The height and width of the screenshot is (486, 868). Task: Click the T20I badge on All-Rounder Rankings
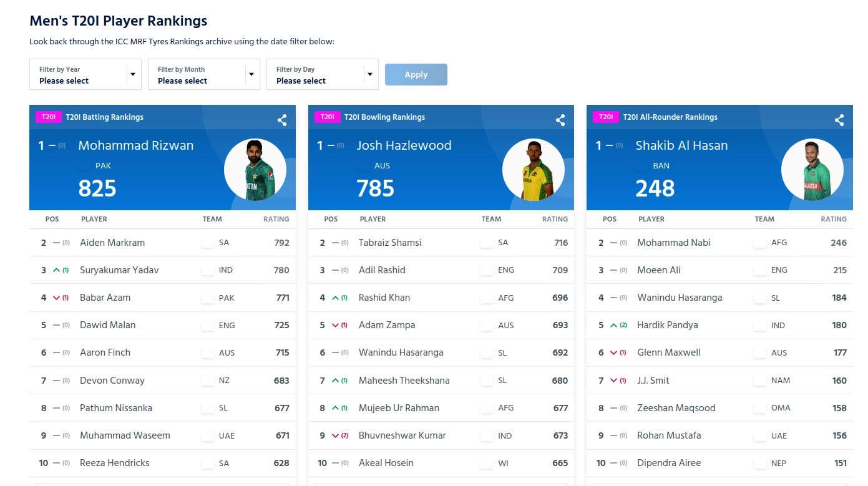coord(605,117)
